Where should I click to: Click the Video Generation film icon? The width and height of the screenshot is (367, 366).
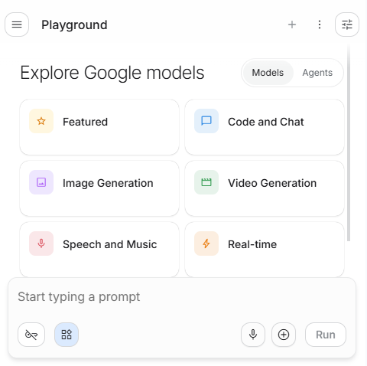(206, 182)
